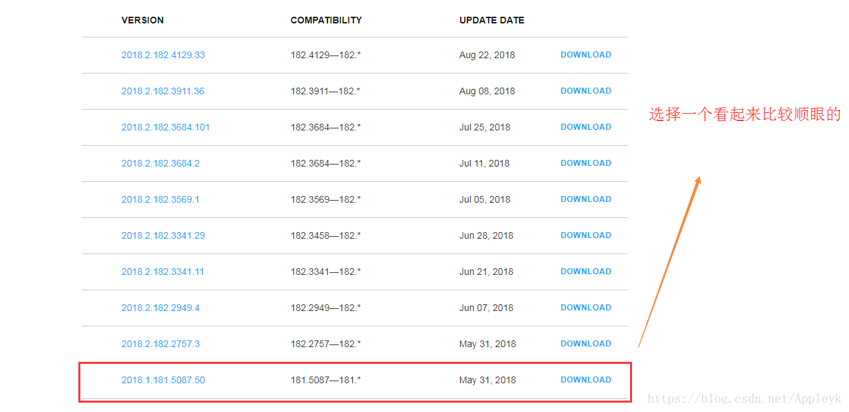Download the Jun 07, 2018 release

point(586,308)
